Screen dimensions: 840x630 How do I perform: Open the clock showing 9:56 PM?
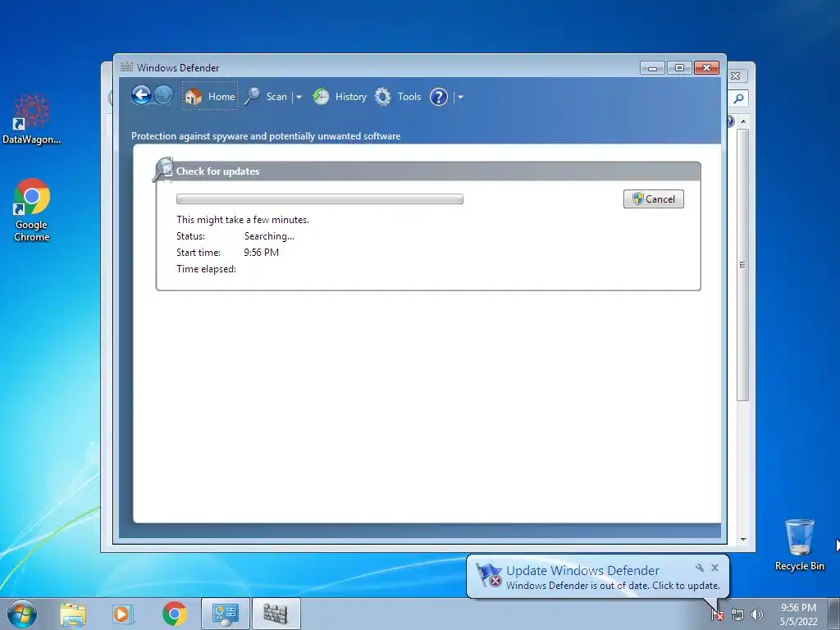click(x=799, y=614)
